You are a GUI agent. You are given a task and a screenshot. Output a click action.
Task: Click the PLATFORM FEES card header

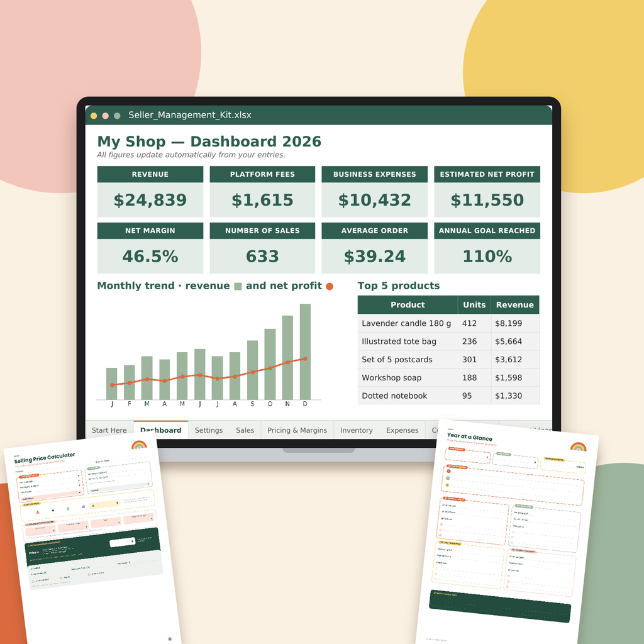[262, 174]
